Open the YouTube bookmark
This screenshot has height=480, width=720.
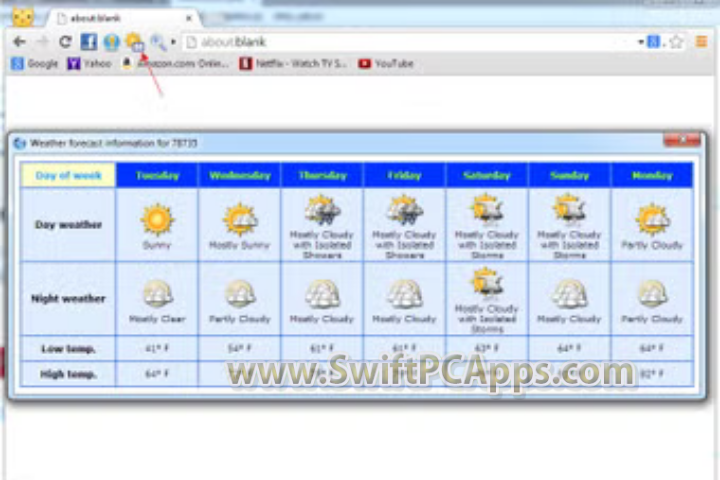[x=386, y=63]
